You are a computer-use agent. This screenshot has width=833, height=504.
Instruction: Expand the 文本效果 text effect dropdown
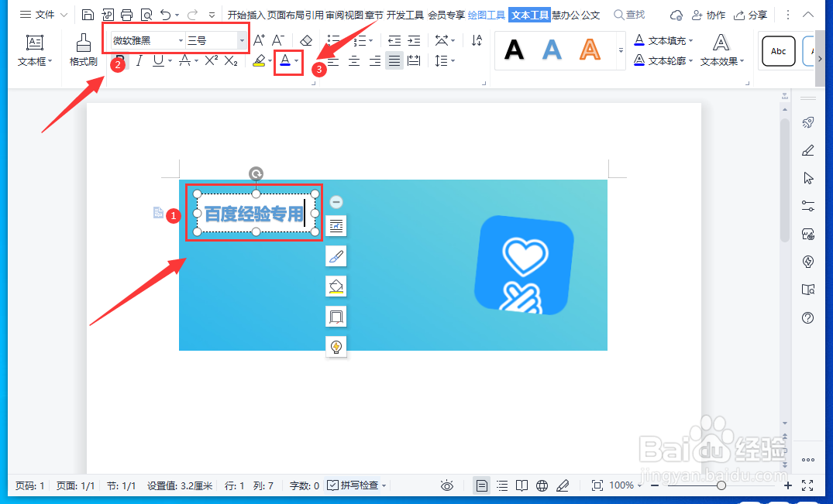[742, 61]
